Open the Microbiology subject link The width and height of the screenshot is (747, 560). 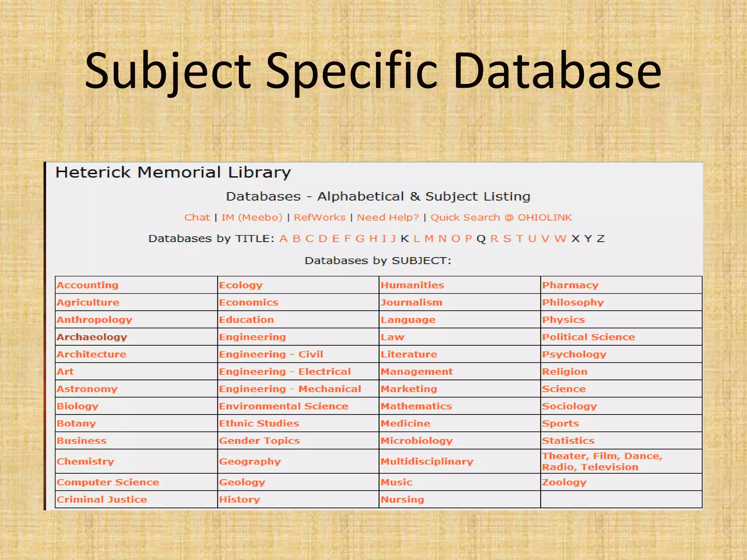[x=417, y=441]
